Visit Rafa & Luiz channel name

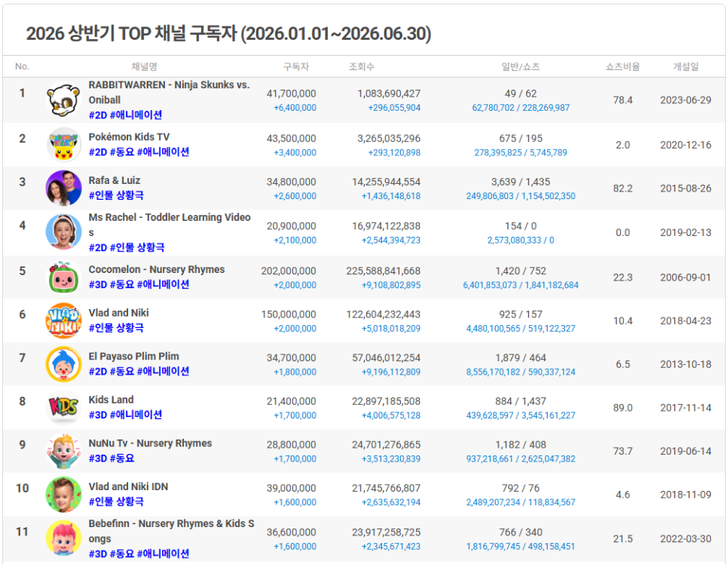(x=115, y=181)
